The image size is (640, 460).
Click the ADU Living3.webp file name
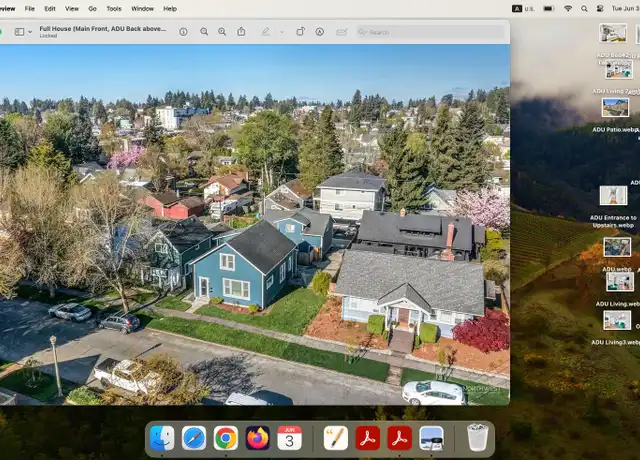pyautogui.click(x=616, y=342)
